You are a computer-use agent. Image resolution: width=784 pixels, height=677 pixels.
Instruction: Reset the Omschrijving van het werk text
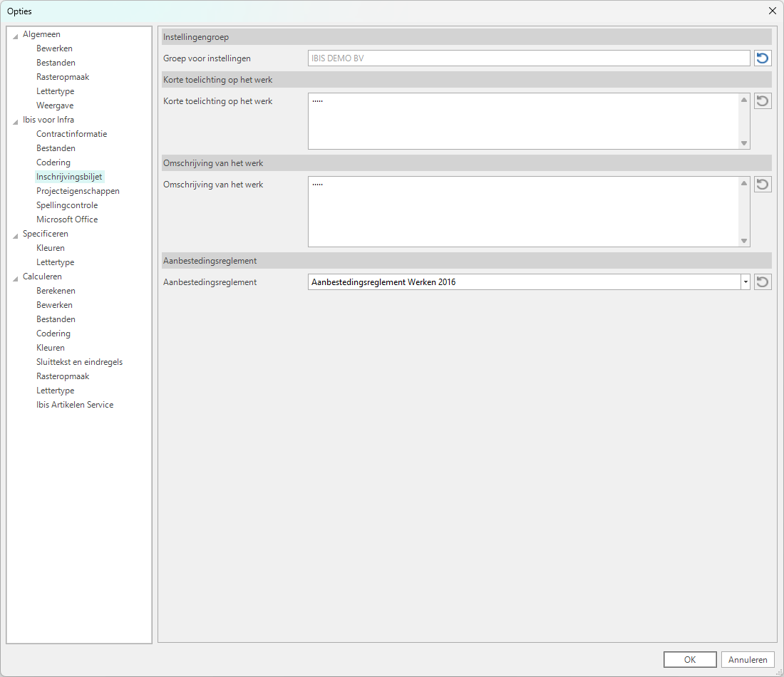click(x=763, y=185)
